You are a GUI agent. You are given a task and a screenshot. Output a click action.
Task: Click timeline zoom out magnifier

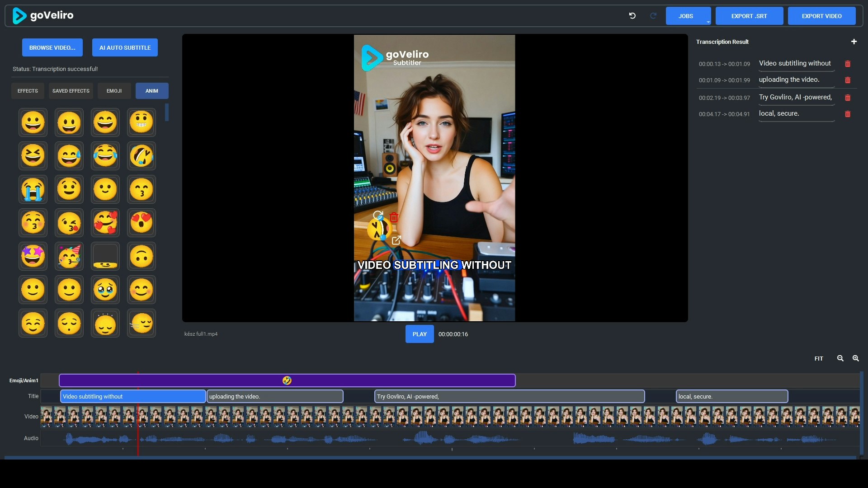(840, 358)
